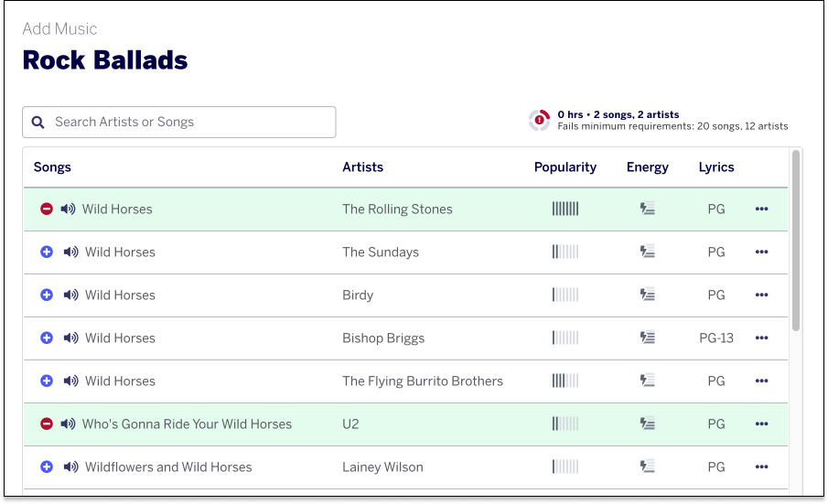Remove Who's Gonna Ride Your Wild Horses
Viewport: 828px width, 504px height.
coord(47,424)
